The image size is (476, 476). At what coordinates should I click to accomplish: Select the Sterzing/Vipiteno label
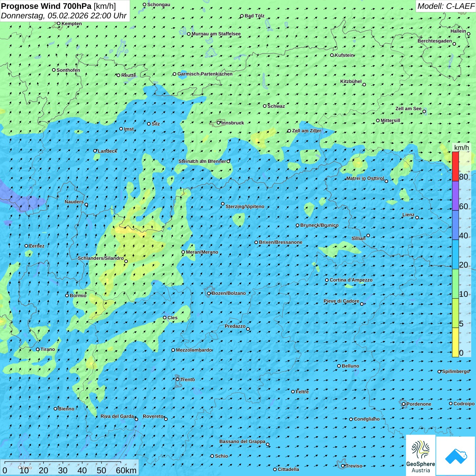[x=245, y=206]
